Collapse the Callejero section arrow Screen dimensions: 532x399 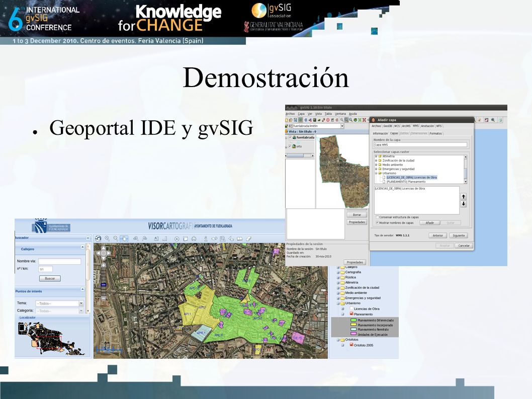coord(82,247)
